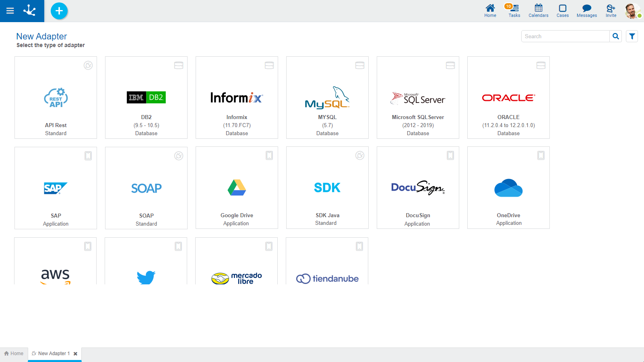
Task: Choose Microsoft SQL Server adapter
Action: click(418, 98)
